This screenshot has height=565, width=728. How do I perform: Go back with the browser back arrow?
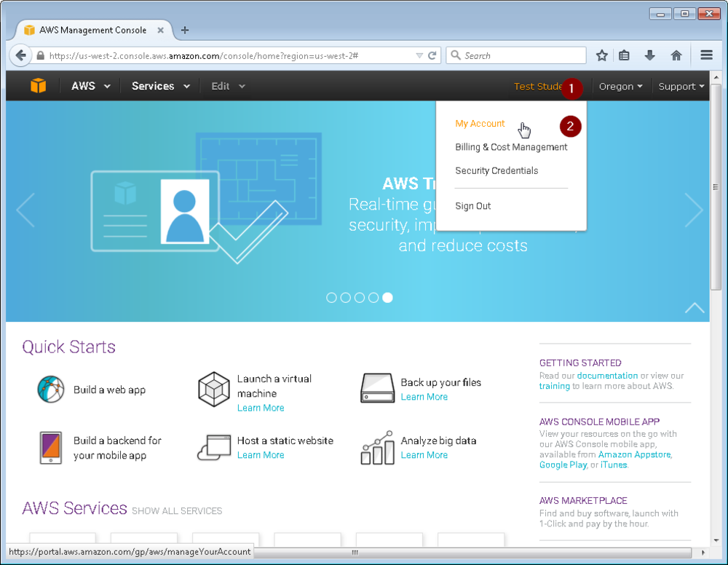pyautogui.click(x=20, y=56)
